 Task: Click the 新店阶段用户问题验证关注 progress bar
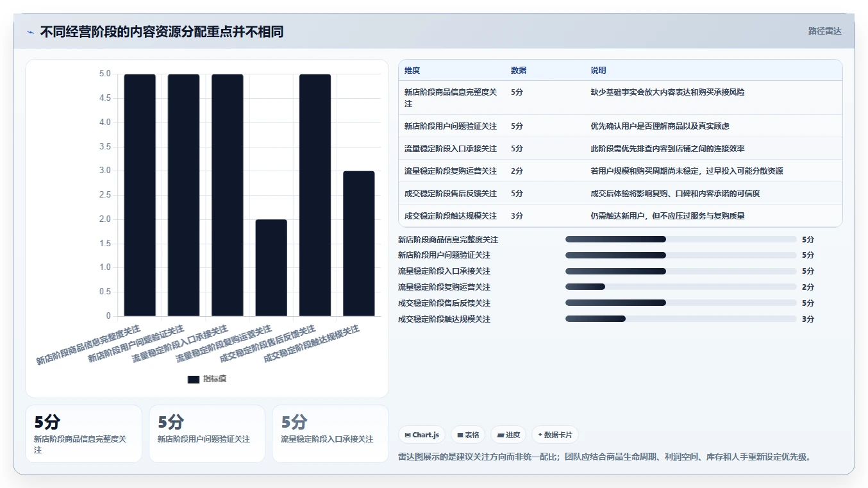pos(681,255)
